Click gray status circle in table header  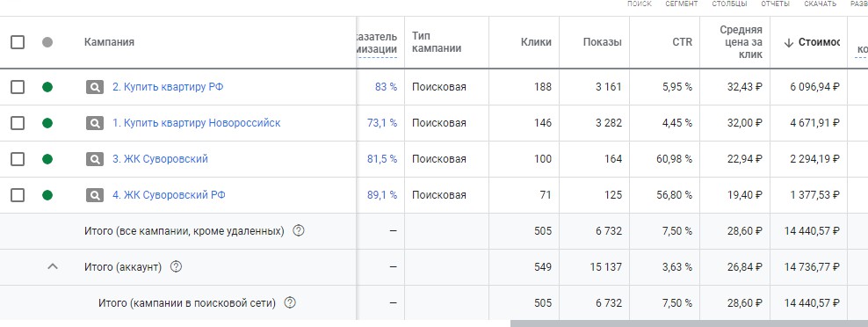(x=47, y=42)
